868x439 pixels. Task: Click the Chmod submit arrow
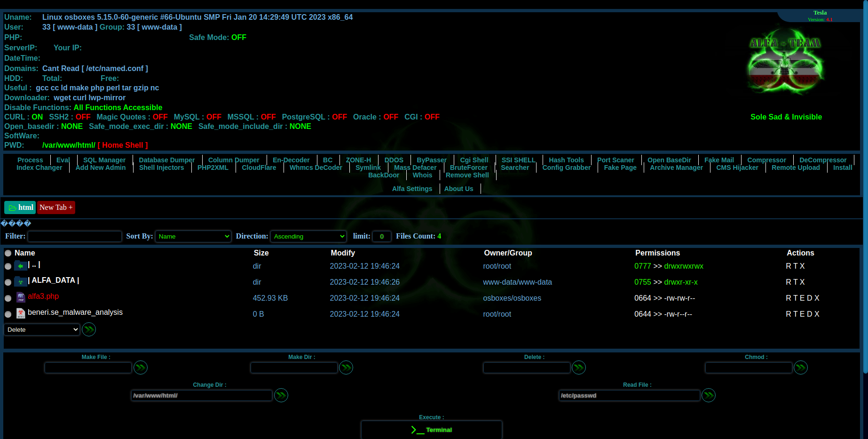(801, 367)
